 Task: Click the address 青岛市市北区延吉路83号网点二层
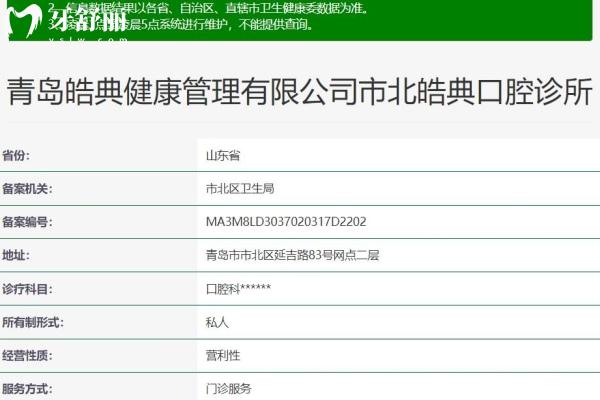pos(292,255)
